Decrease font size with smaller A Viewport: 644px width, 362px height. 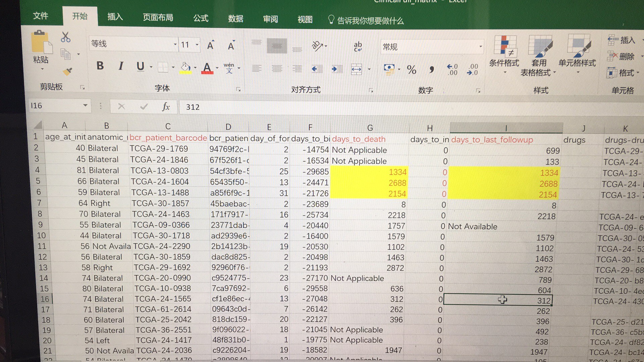point(231,46)
